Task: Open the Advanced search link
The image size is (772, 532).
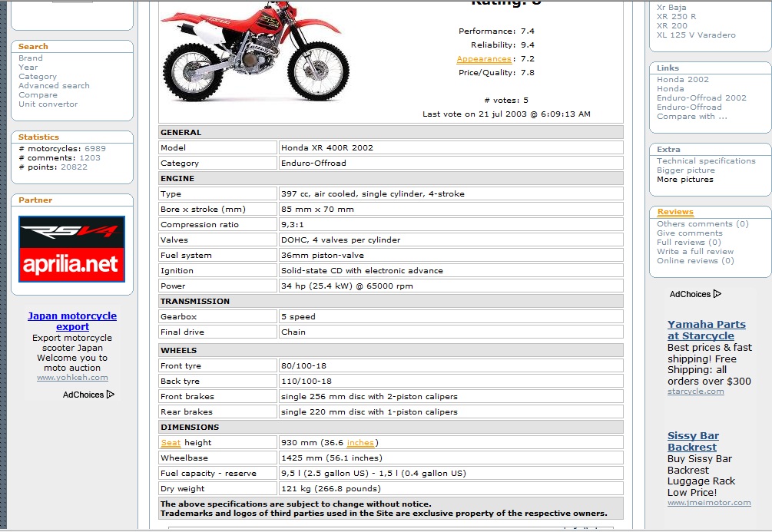Action: pyautogui.click(x=54, y=86)
